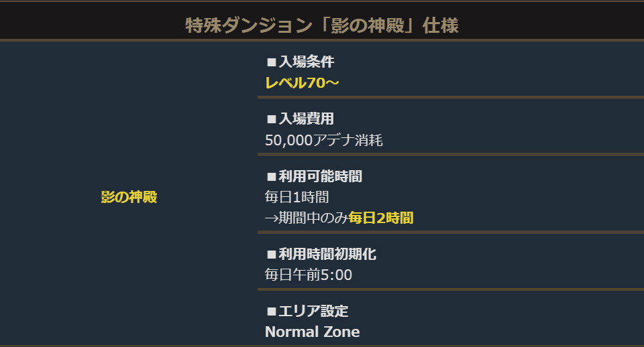Click the highlighted 毎日2時間 text

380,218
